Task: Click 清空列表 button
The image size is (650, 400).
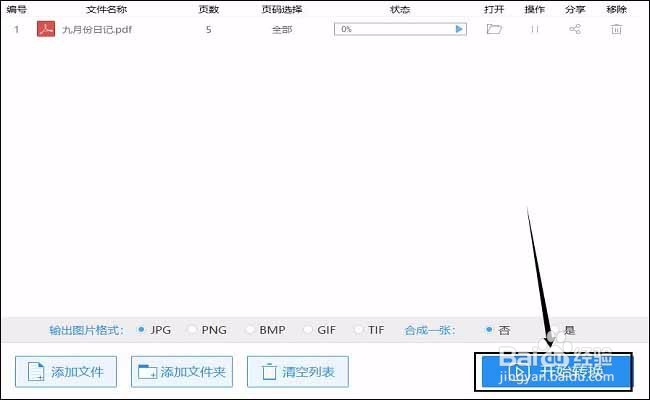Action: click(x=298, y=372)
